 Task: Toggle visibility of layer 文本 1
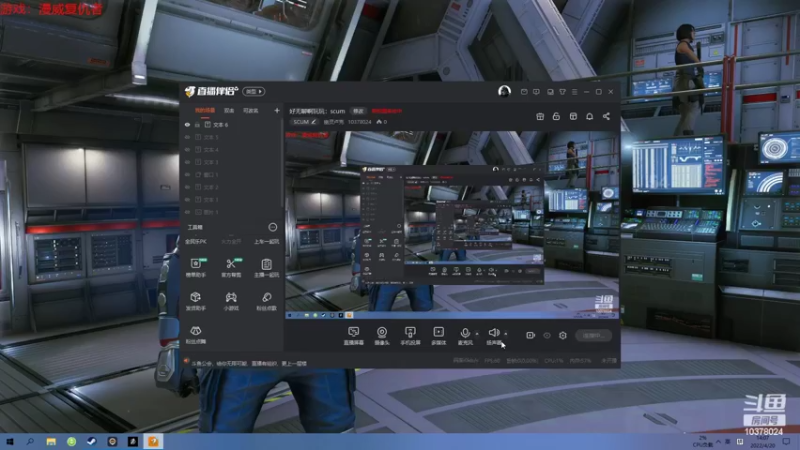click(187, 199)
